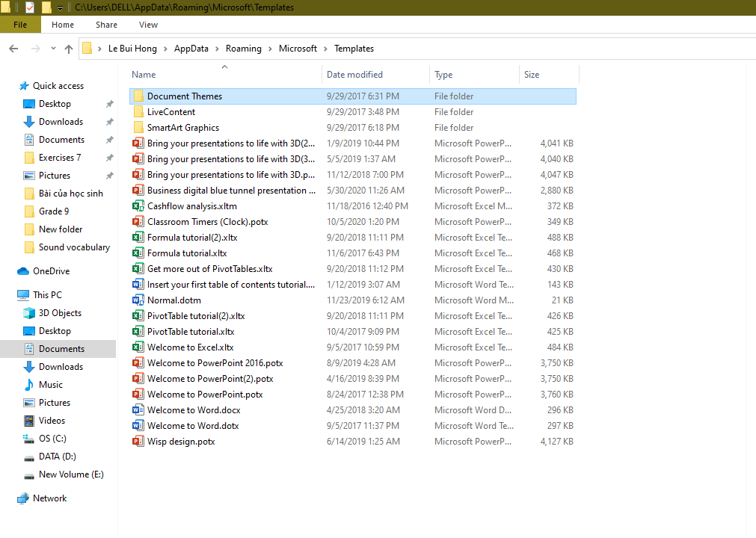Screen dimensions: 756x538
Task: Click the Music note icon in sidebar
Action: [x=29, y=385]
